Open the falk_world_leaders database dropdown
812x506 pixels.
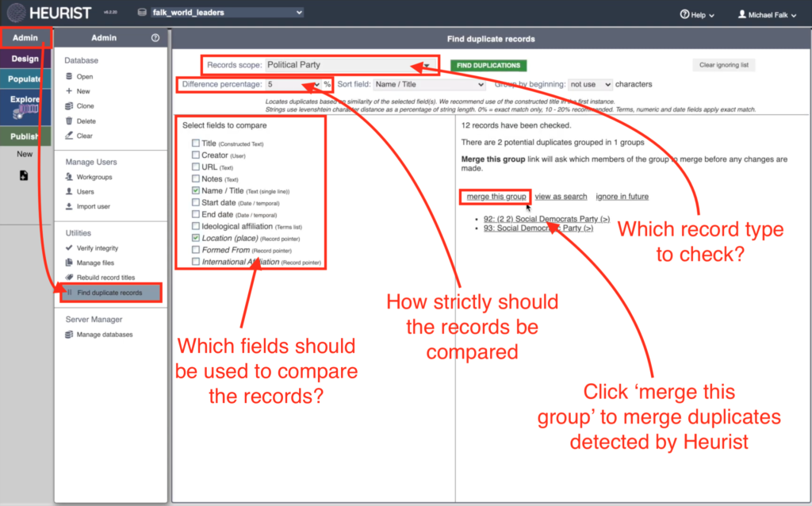click(x=227, y=13)
